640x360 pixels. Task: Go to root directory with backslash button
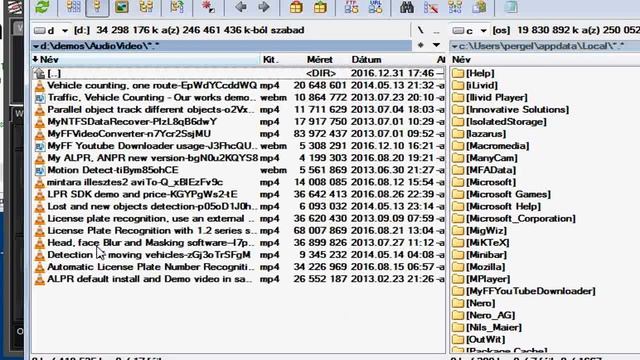[421, 31]
